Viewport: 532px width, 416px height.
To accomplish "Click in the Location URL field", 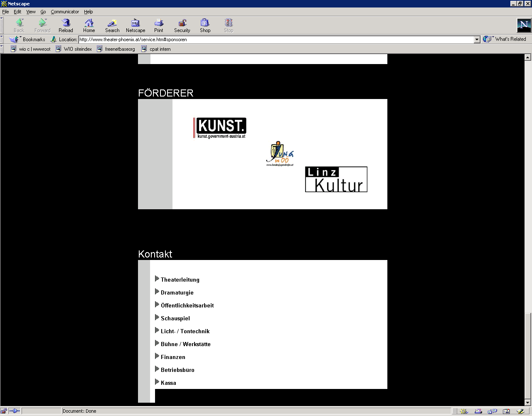I will pyautogui.click(x=274, y=40).
